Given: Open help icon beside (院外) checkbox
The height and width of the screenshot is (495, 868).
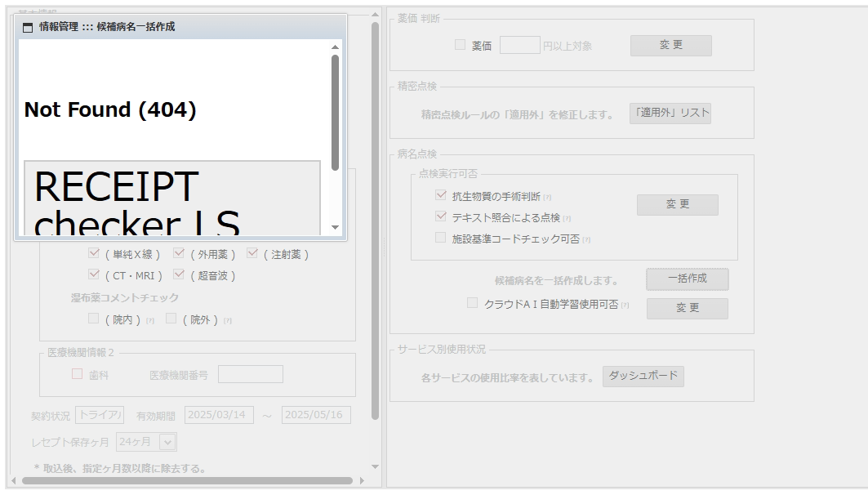Looking at the screenshot, I should (x=228, y=320).
